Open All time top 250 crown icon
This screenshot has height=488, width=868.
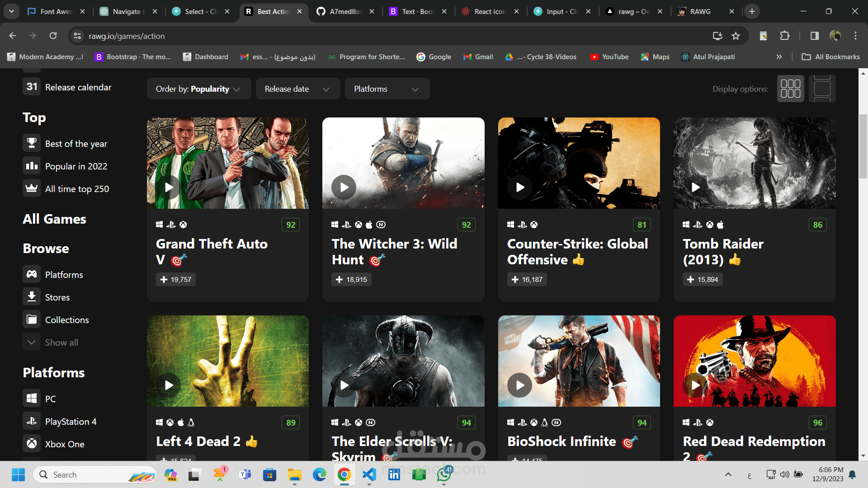point(32,188)
